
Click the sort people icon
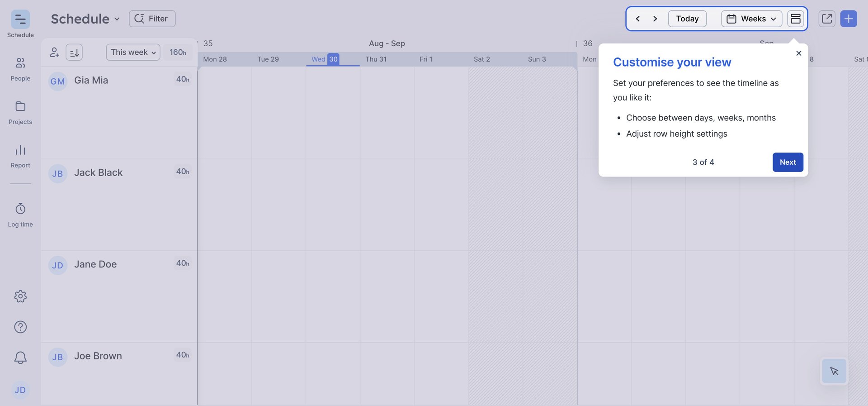74,53
